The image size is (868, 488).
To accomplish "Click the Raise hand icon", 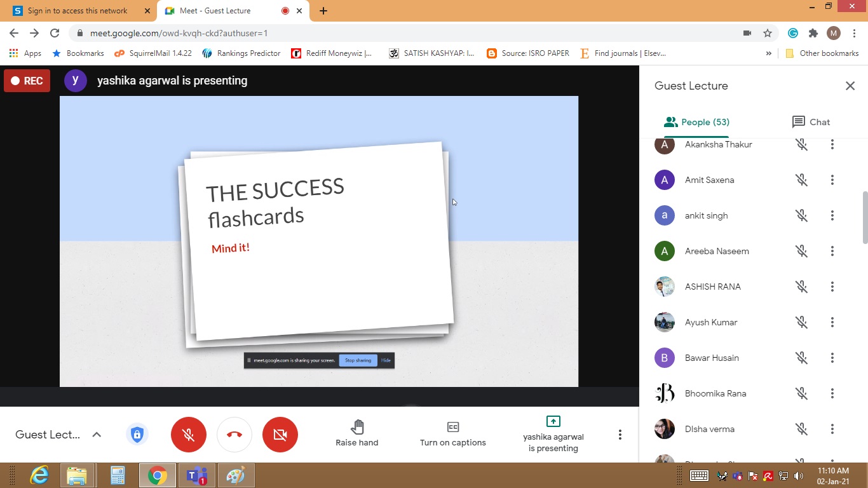I will (357, 427).
